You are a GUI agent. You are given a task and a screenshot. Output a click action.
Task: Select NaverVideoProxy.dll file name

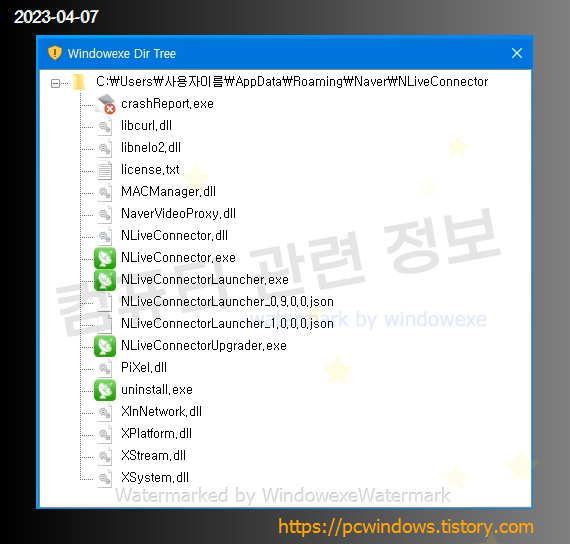(178, 213)
